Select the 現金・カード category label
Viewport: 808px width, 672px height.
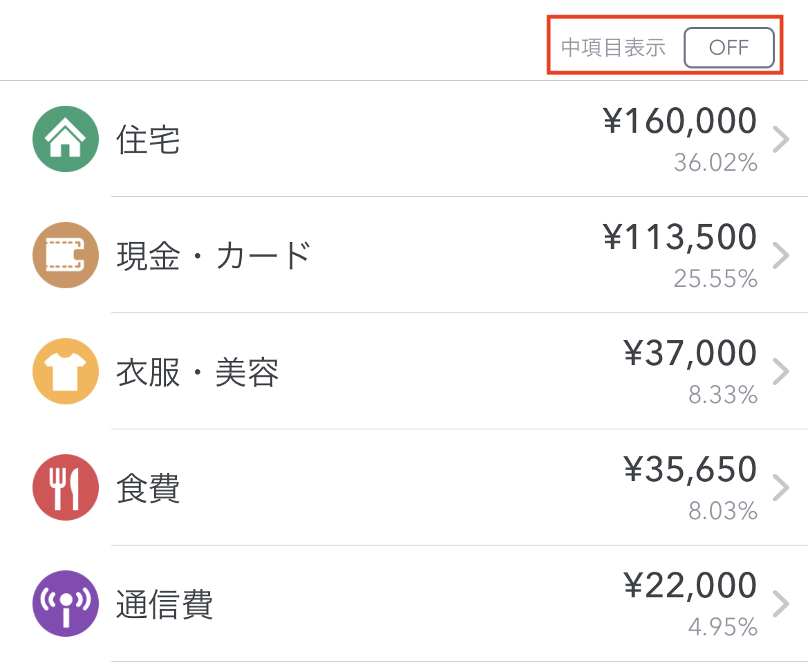[x=213, y=256]
